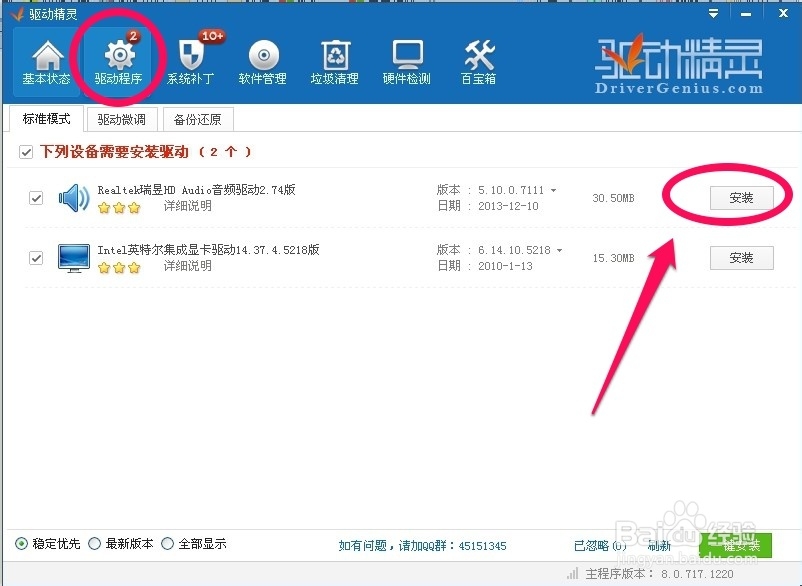Select the 最新版本 (Latest Version) radio button
802x586 pixels.
click(94, 544)
